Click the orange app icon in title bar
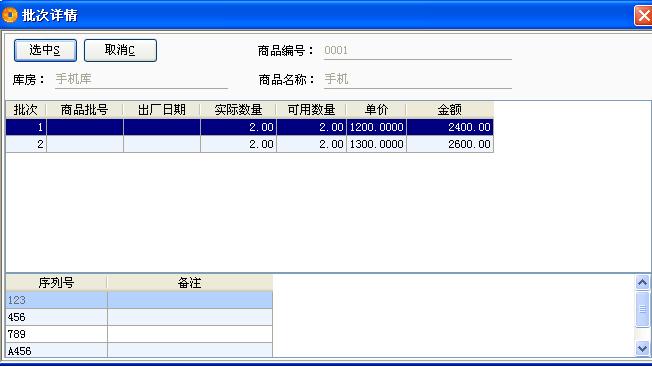Viewport: 652px width, 370px height. tap(10, 15)
